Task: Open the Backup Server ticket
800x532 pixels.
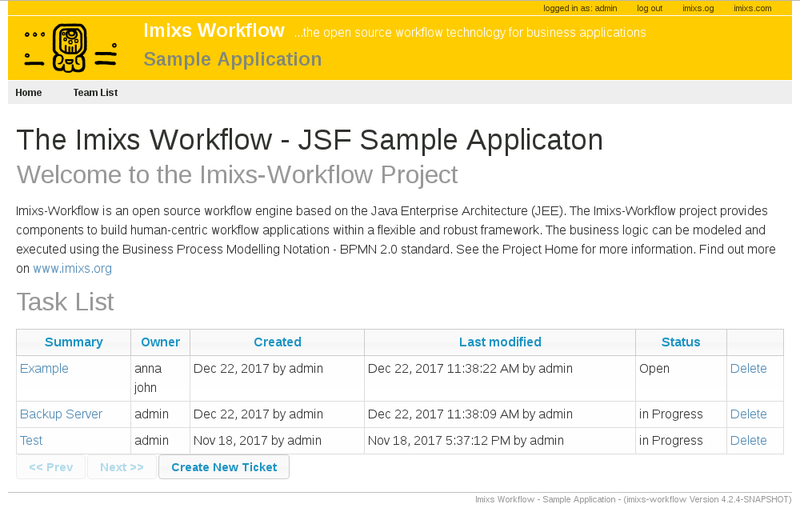Action: tap(61, 414)
